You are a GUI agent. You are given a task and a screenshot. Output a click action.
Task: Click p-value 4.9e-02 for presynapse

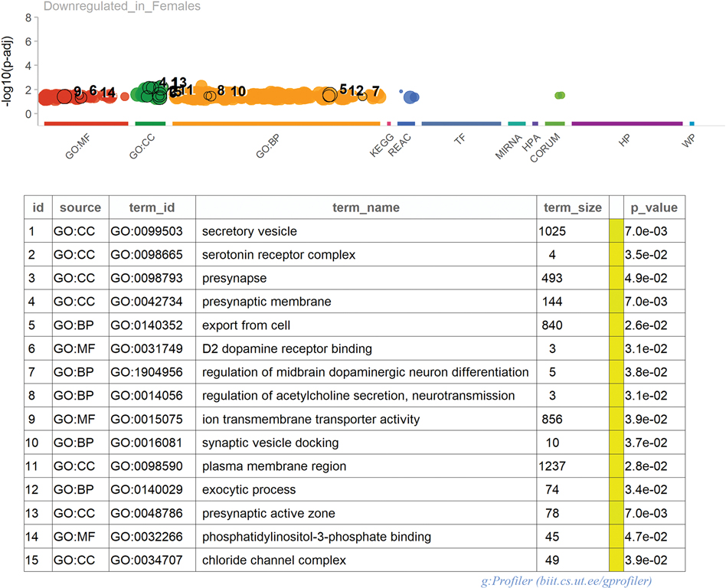point(646,278)
